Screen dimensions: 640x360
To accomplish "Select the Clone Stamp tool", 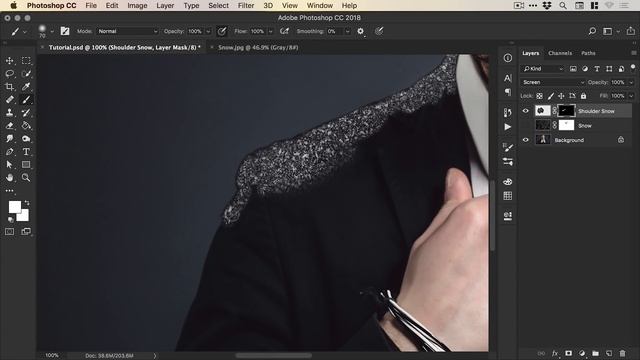I will point(9,113).
